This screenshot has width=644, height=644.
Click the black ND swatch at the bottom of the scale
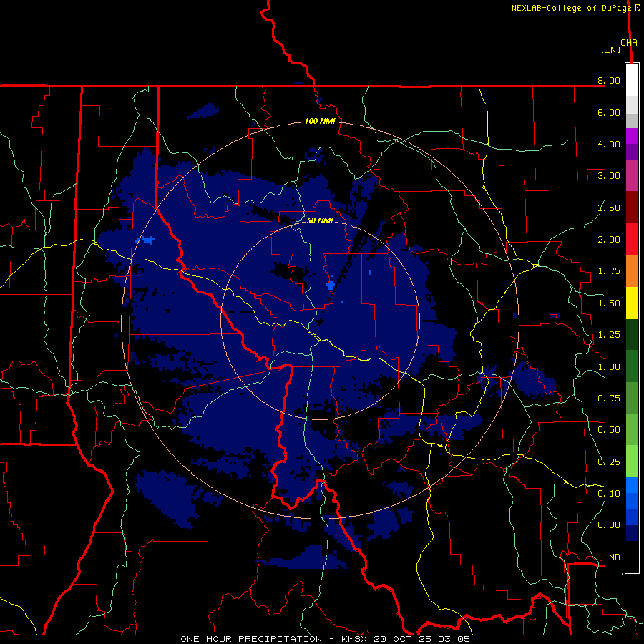632,557
